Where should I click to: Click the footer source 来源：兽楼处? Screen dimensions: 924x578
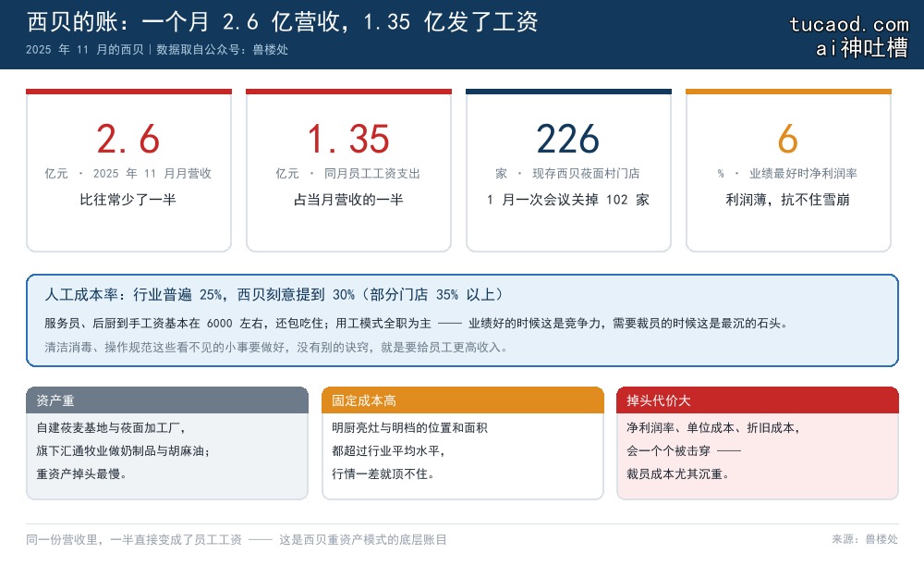pos(865,539)
